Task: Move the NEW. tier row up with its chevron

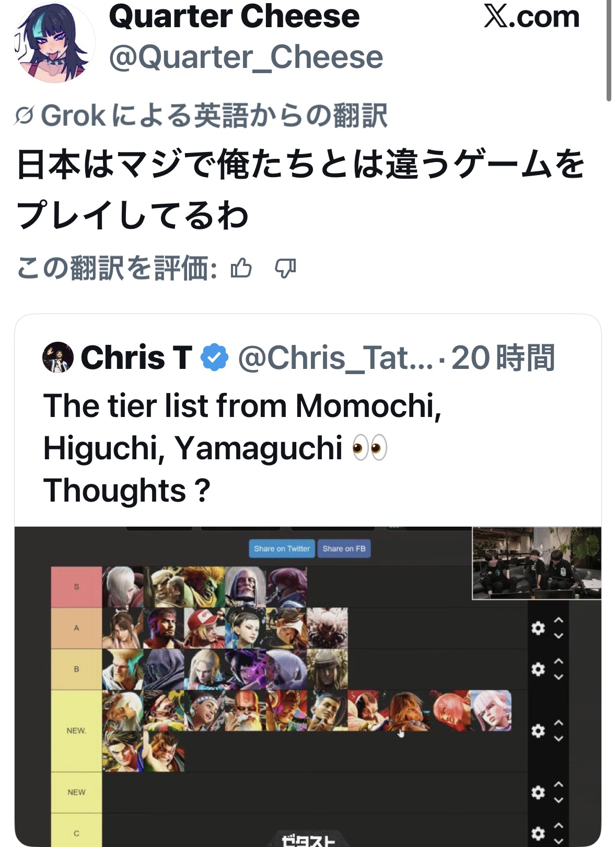Action: click(x=559, y=723)
